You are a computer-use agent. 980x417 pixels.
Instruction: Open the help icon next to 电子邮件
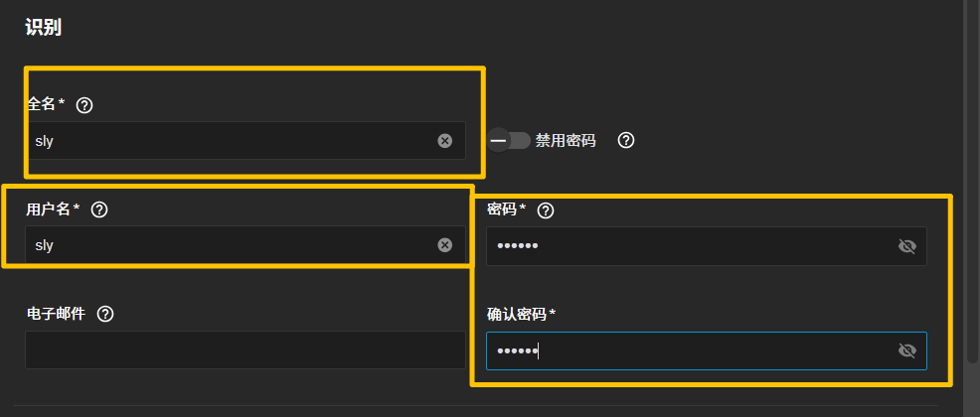(x=105, y=314)
